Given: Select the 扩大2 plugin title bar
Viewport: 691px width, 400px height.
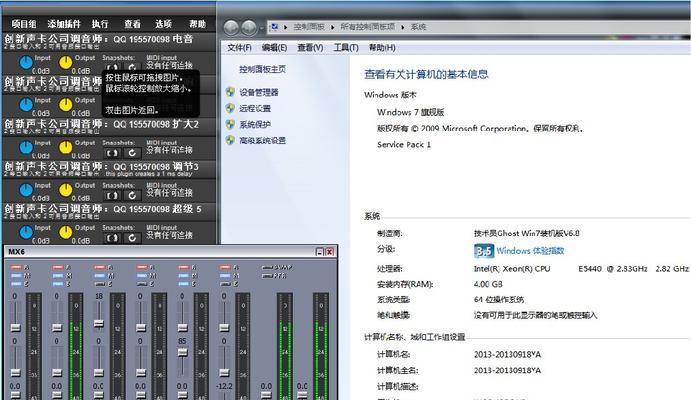Looking at the screenshot, I should [x=109, y=126].
